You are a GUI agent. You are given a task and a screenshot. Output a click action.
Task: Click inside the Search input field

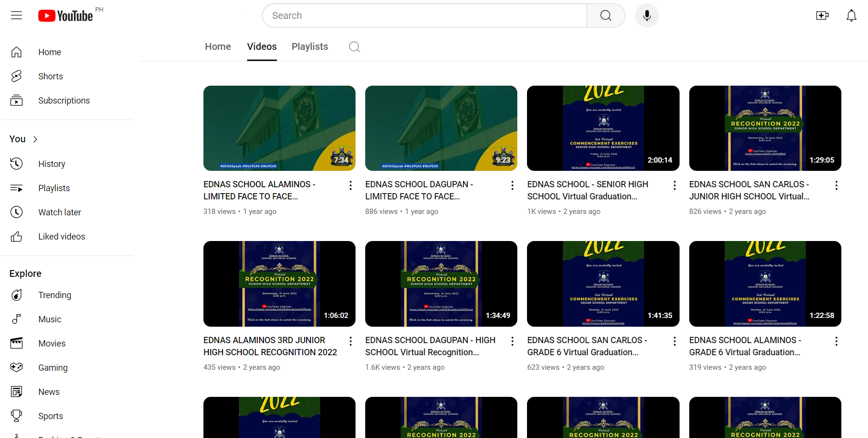click(x=424, y=15)
